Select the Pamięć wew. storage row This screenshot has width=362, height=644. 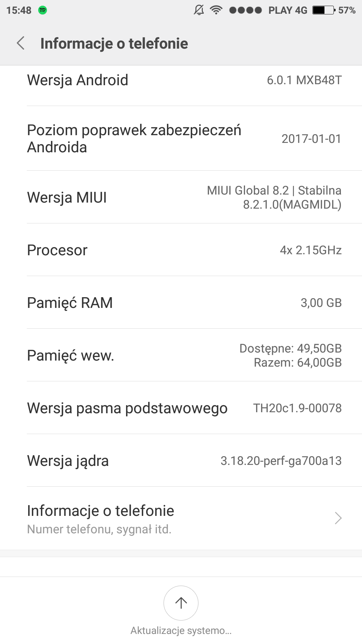tap(181, 356)
